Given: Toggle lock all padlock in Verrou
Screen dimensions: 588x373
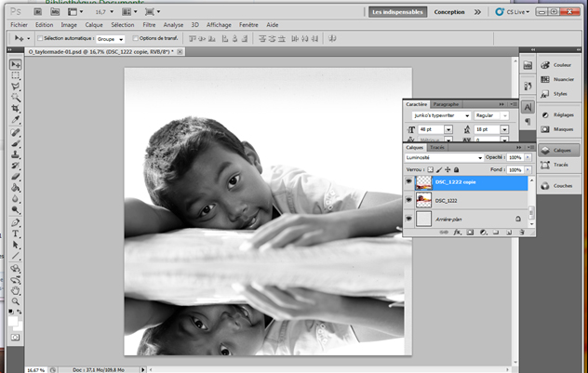Looking at the screenshot, I should coord(457,170).
